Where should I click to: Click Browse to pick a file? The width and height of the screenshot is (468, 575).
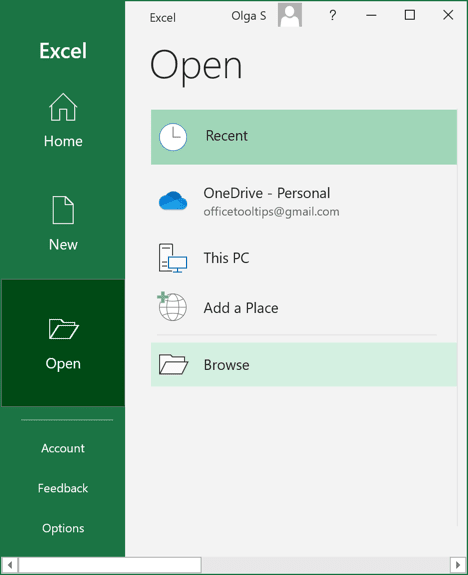point(304,365)
